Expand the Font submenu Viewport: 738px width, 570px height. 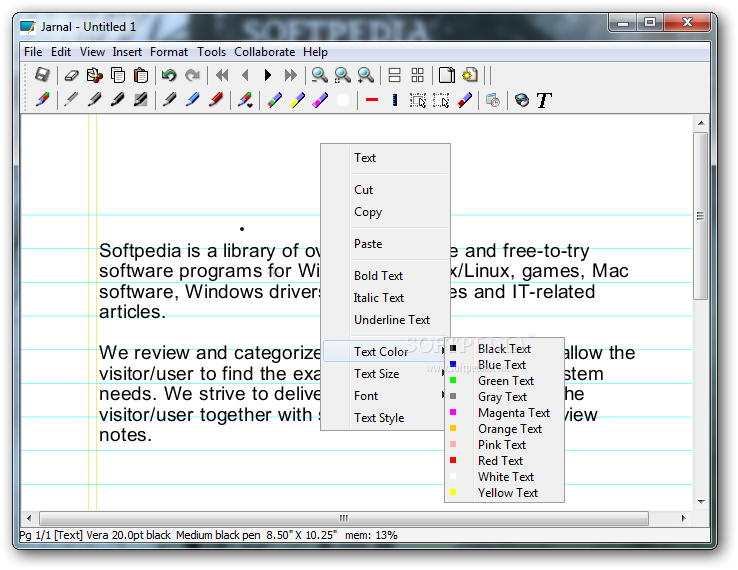385,396
